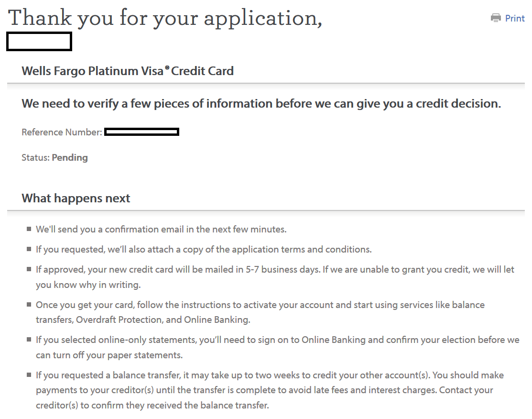Click the redacted reference number box
The width and height of the screenshot is (532, 419).
pyautogui.click(x=142, y=132)
